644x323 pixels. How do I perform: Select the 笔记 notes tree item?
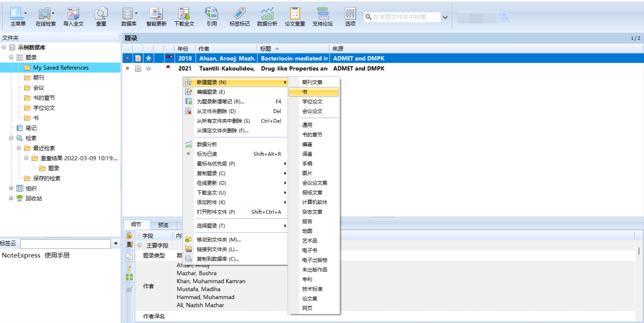[x=31, y=128]
